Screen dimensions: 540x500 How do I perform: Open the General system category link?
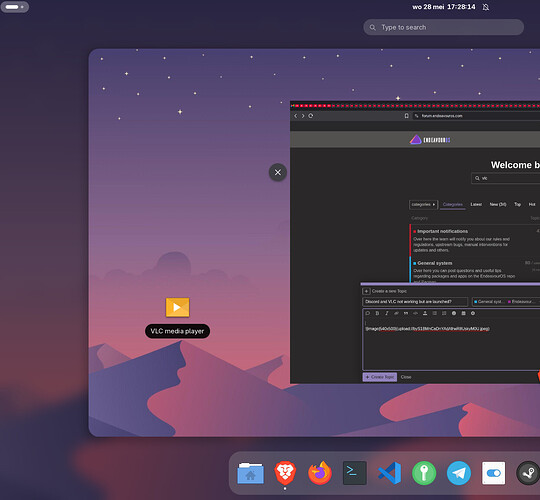tap(435, 263)
